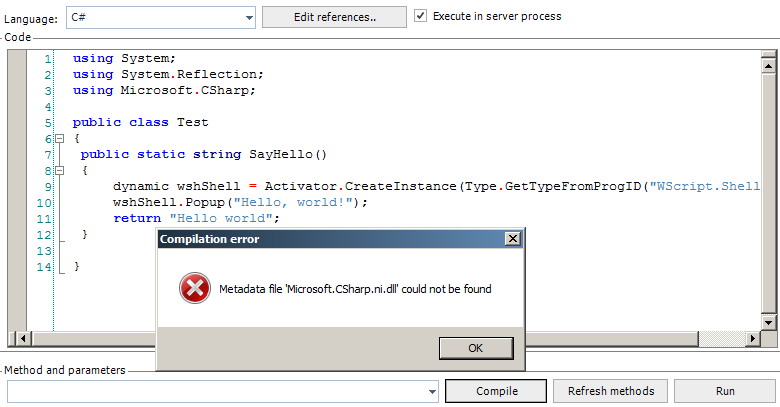Click Refresh methods button

click(610, 391)
